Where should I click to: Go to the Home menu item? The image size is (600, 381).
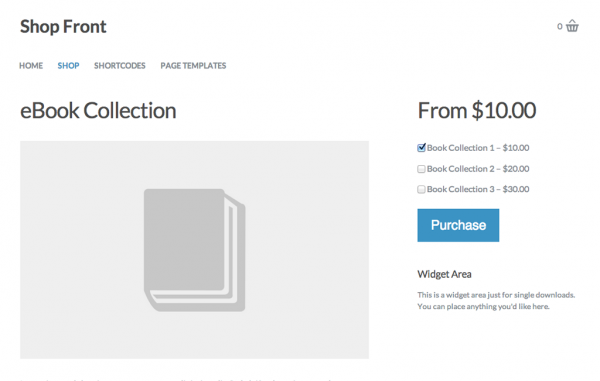[x=31, y=66]
